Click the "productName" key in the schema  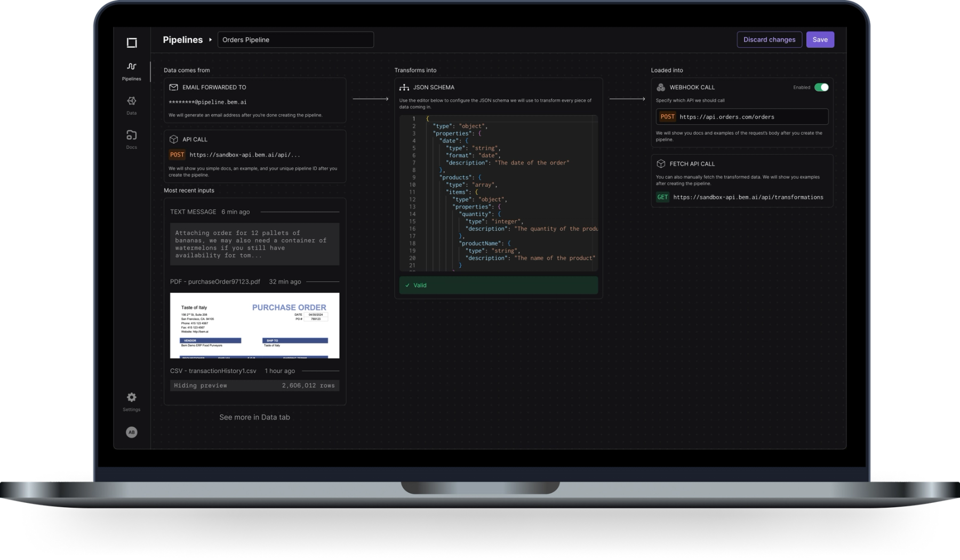click(480, 243)
